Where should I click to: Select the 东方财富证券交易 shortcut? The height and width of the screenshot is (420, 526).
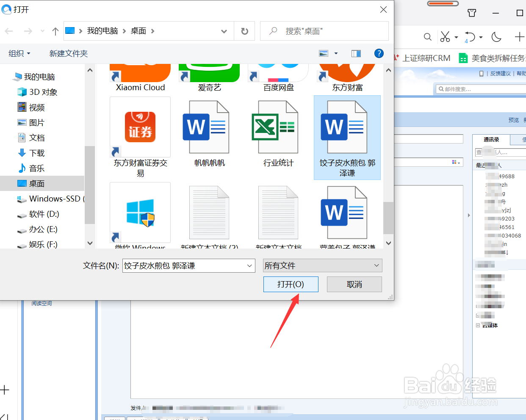(140, 137)
